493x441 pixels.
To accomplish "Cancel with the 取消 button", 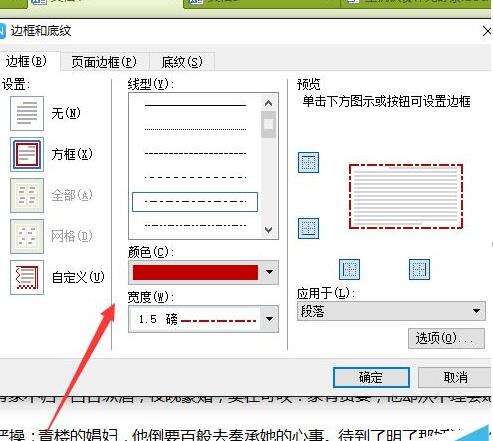I will 455,378.
